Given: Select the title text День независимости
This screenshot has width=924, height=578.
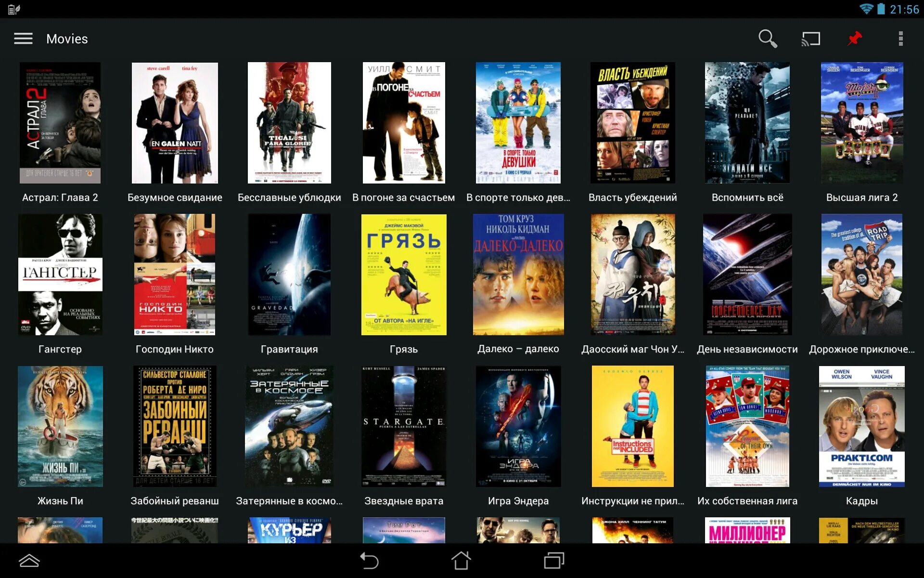Looking at the screenshot, I should (x=747, y=349).
